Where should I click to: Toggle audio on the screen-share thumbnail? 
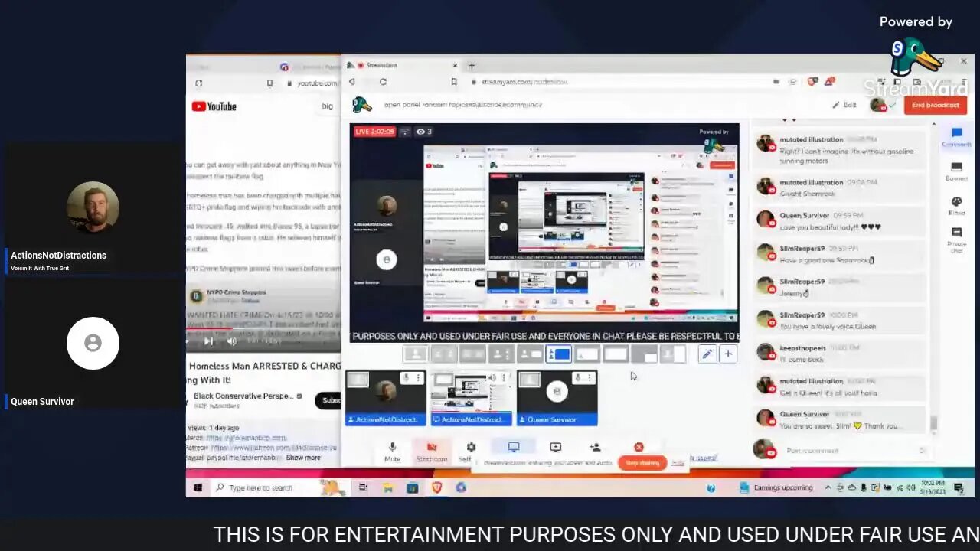(x=492, y=377)
